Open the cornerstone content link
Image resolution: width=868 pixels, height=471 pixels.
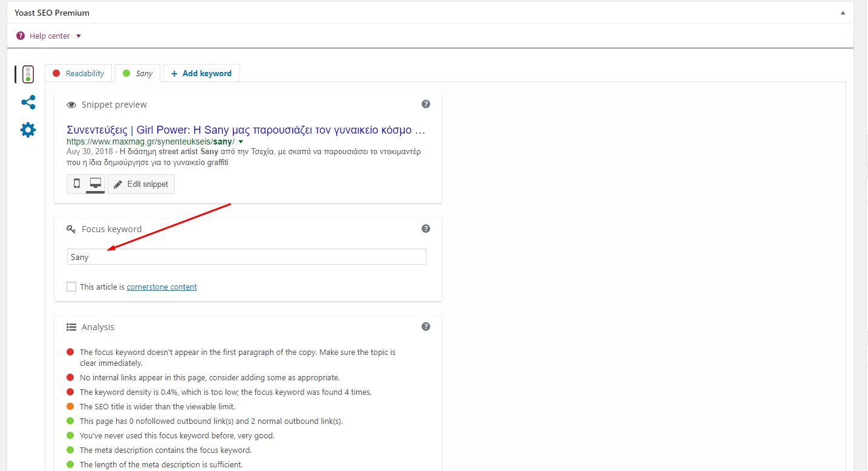tap(162, 287)
